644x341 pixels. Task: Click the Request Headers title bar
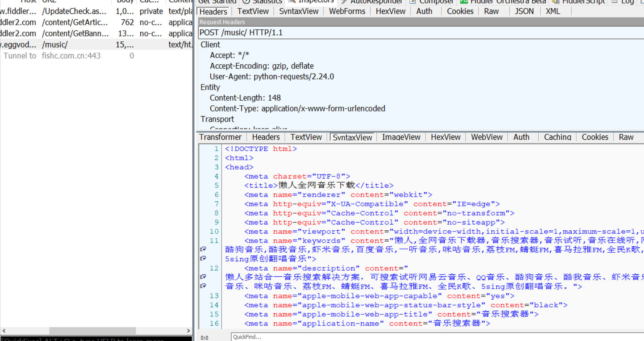point(421,22)
